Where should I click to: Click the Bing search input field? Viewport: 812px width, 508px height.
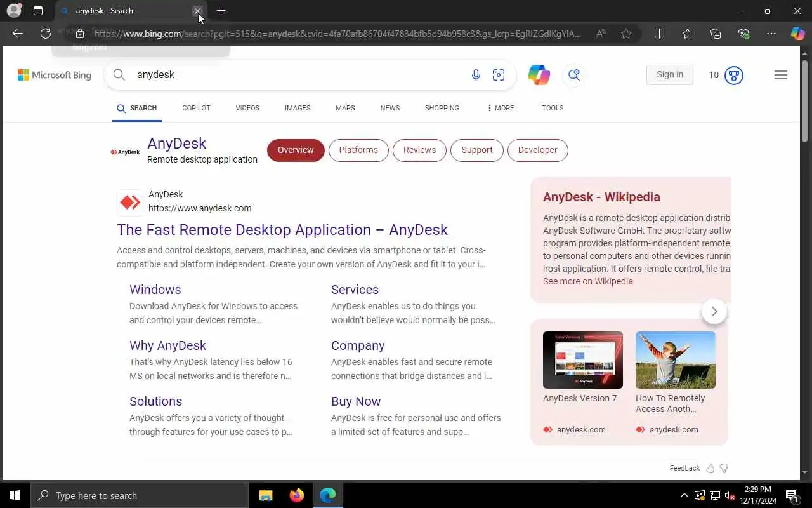click(x=298, y=75)
